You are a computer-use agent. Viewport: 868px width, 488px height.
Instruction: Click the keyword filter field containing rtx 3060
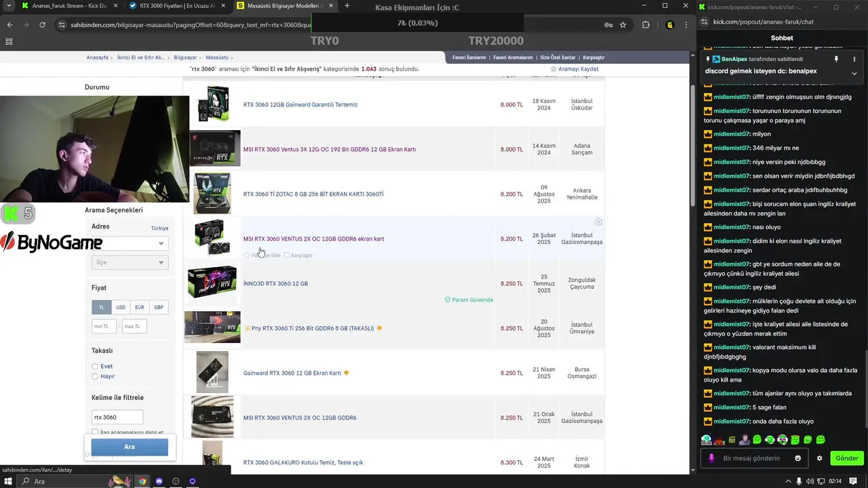click(117, 417)
